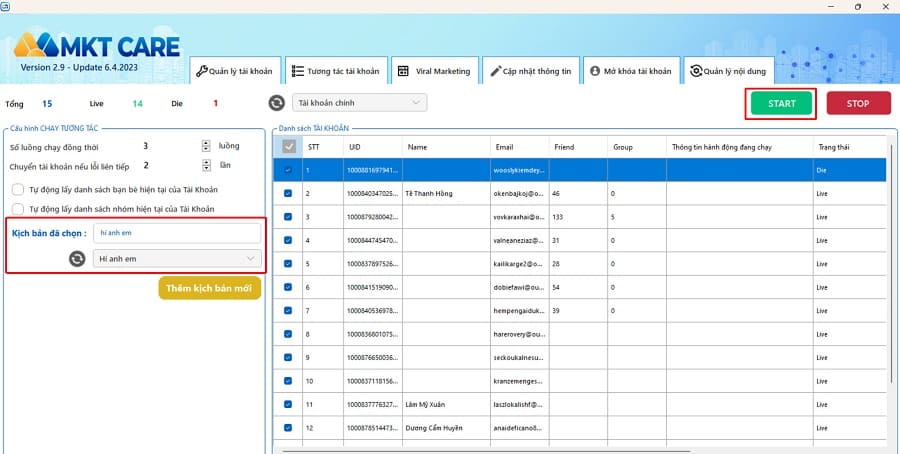Toggle the select-all checkbox in the table header

point(289,147)
